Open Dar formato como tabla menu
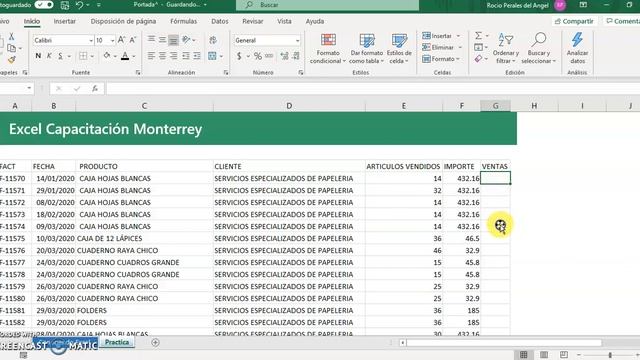Viewport: 640px width, 360px height. point(367,49)
